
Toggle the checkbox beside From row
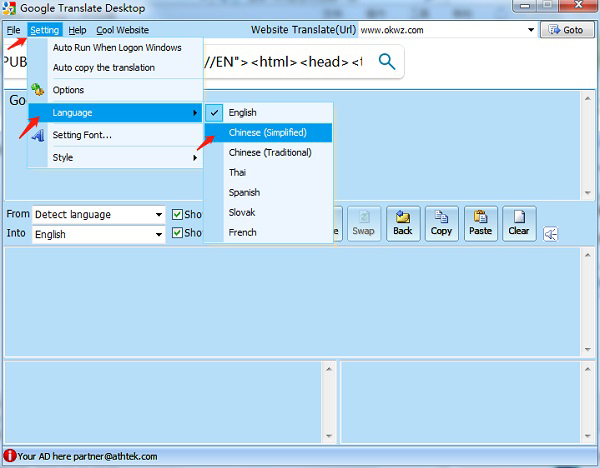pyautogui.click(x=177, y=214)
